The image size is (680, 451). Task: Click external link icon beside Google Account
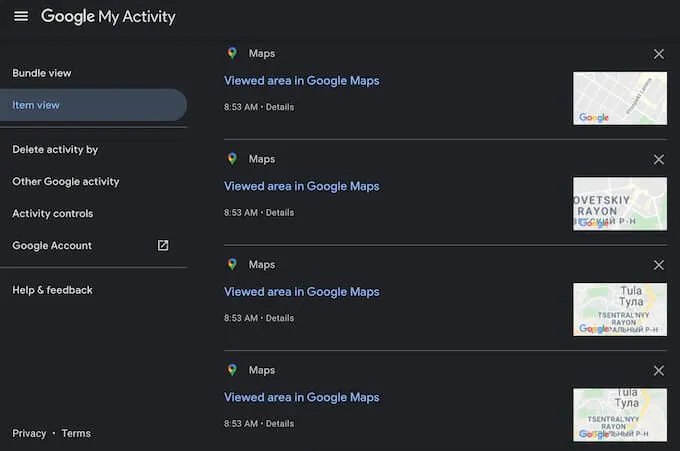click(x=163, y=245)
